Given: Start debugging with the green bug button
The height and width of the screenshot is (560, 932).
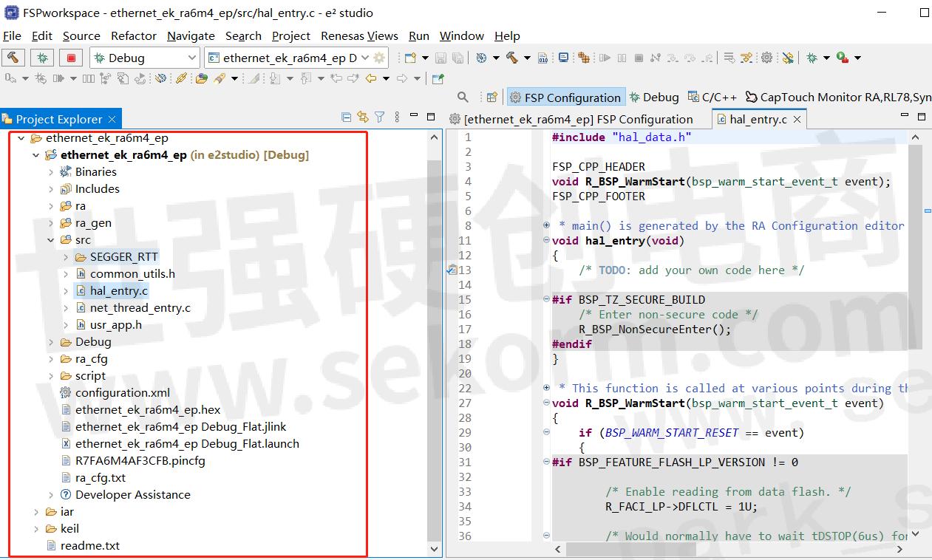Looking at the screenshot, I should pyautogui.click(x=43, y=58).
